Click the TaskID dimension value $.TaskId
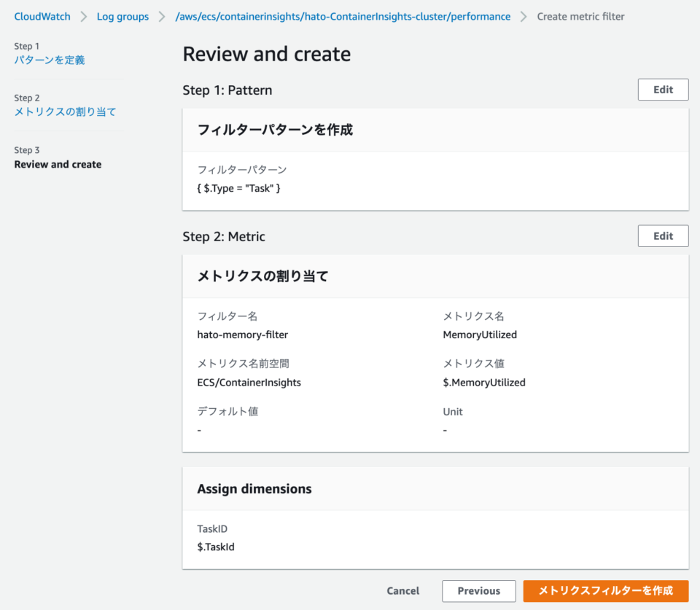The width and height of the screenshot is (700, 610). click(x=217, y=547)
